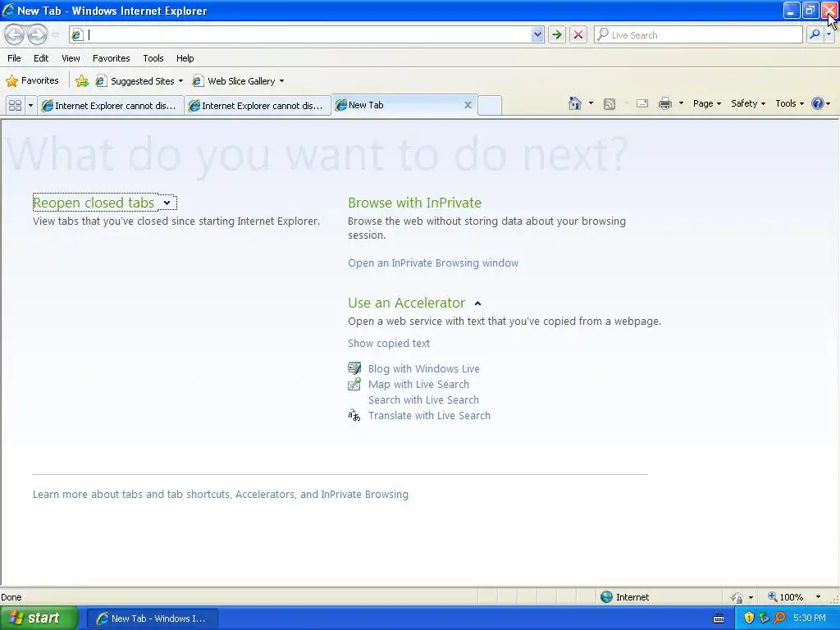The image size is (840, 630).
Task: Open the Safety command menu
Action: click(748, 103)
